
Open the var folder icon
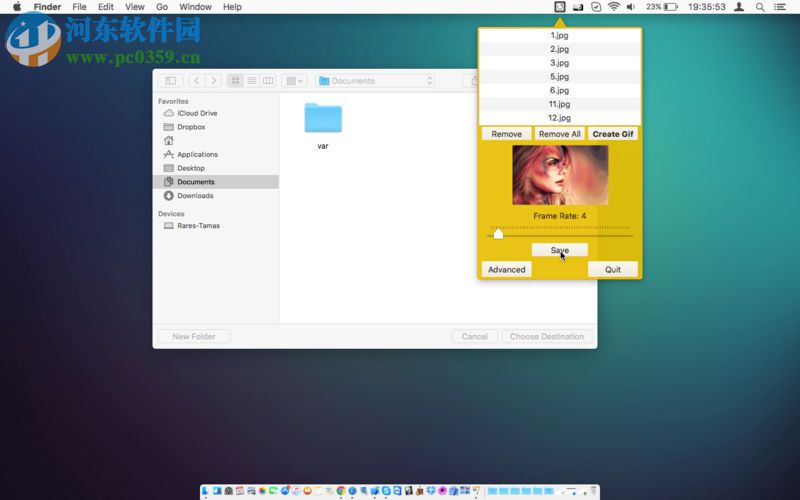(x=323, y=118)
